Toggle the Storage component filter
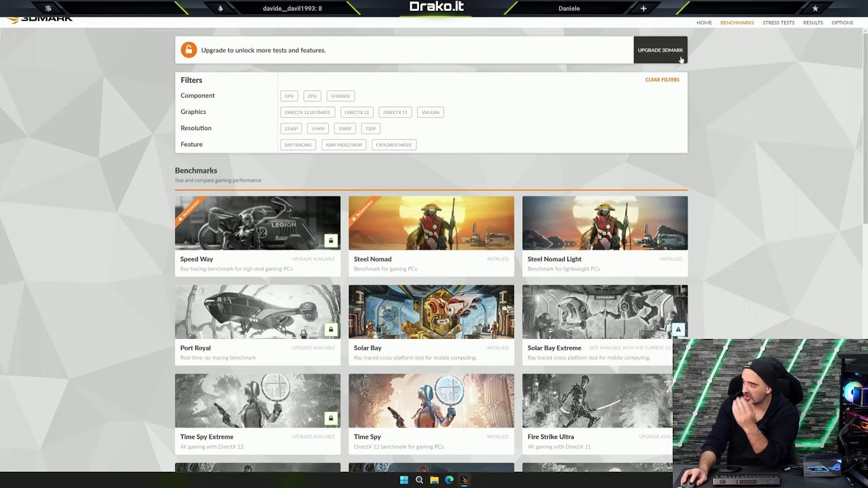This screenshot has width=868, height=488. (x=340, y=96)
